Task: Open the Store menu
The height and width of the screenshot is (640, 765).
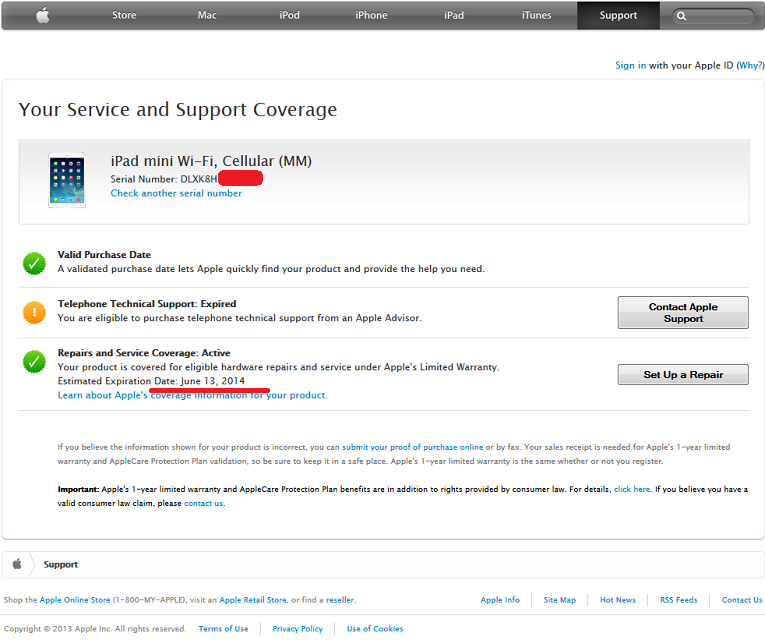Action: [124, 15]
